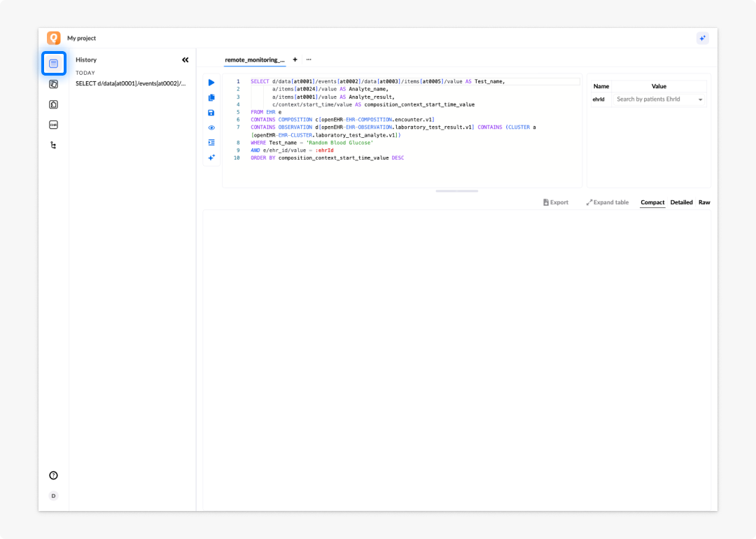This screenshot has width=756, height=539.
Task: Open the ehrId patient search dropdown
Action: click(x=659, y=99)
